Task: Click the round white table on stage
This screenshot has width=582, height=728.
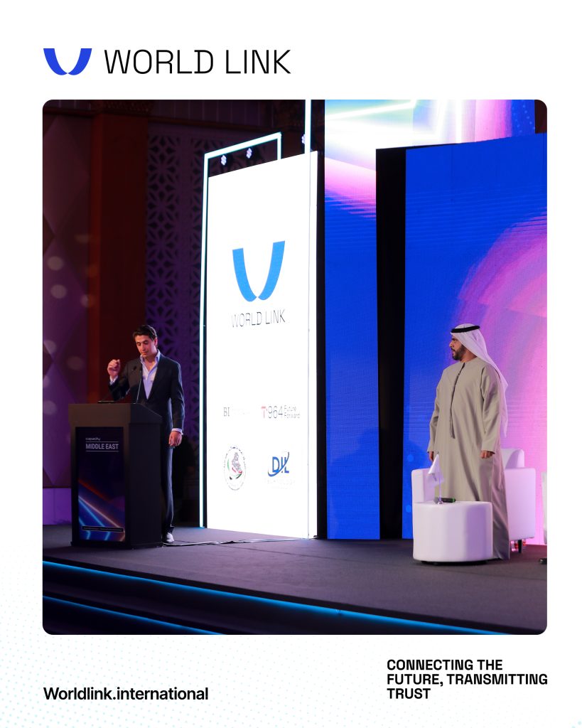Action: pos(453,532)
